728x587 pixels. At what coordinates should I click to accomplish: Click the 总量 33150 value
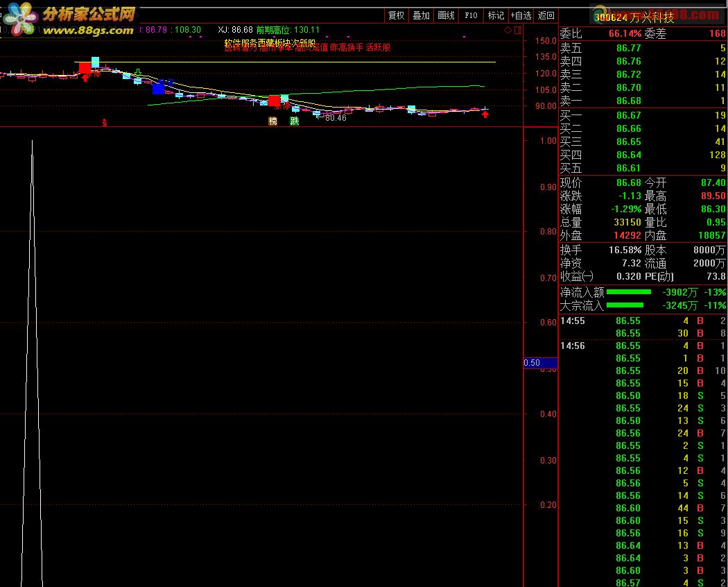pyautogui.click(x=627, y=222)
